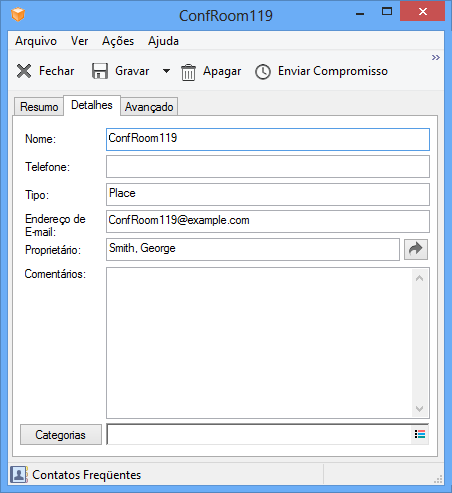452x493 pixels.
Task: Expand the toolbar overflow chevron
Action: pos(435,57)
